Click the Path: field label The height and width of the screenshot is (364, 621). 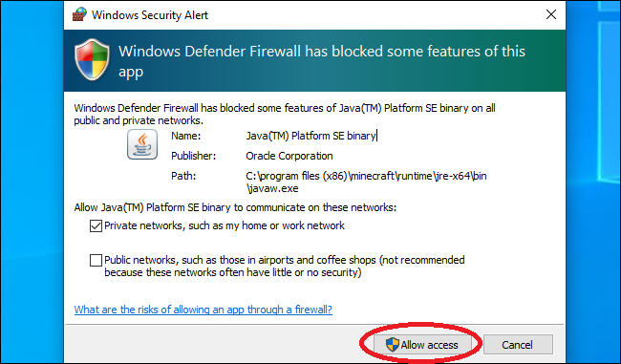click(183, 176)
